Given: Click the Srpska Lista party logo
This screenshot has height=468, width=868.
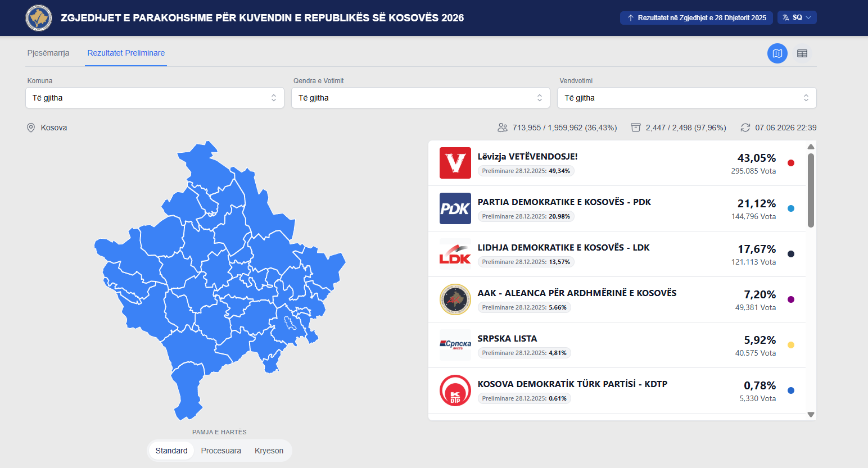Looking at the screenshot, I should point(455,345).
